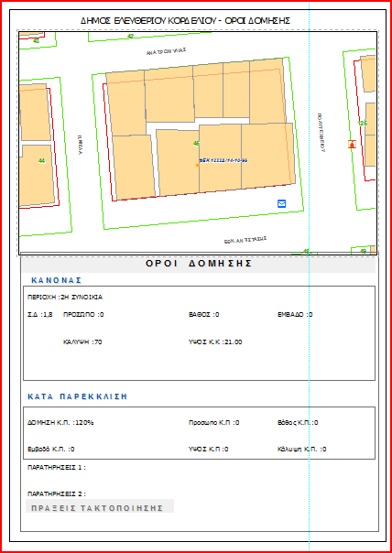Select the ΕΜΒΑΔΟ :0 field

[295, 315]
